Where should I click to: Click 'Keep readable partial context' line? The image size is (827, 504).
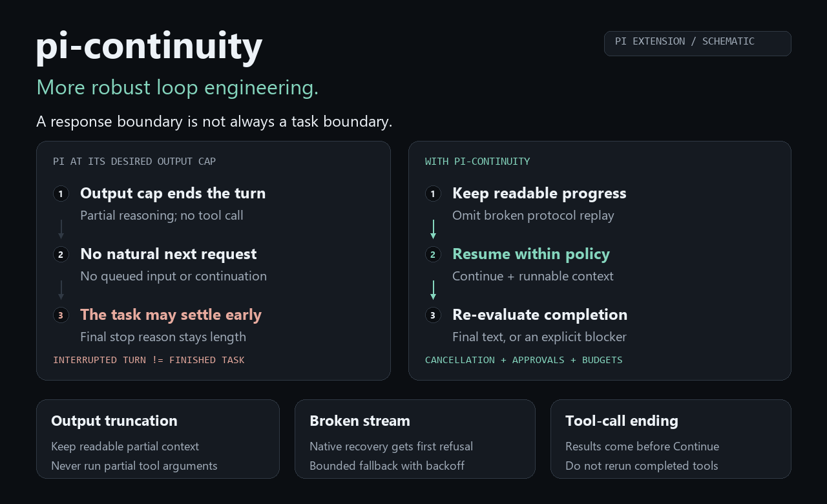coord(125,446)
